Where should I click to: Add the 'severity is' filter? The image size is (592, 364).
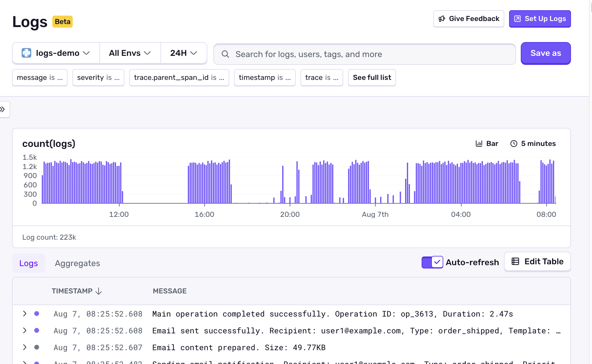98,77
